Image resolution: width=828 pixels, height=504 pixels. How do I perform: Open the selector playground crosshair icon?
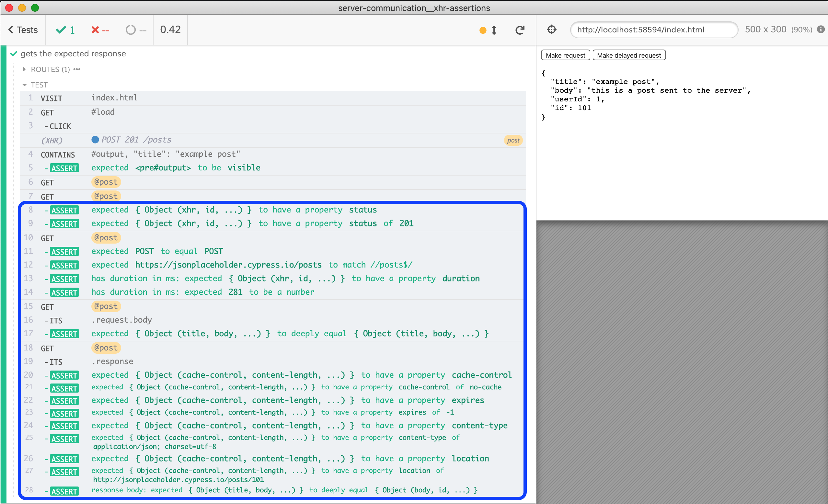[x=551, y=29]
